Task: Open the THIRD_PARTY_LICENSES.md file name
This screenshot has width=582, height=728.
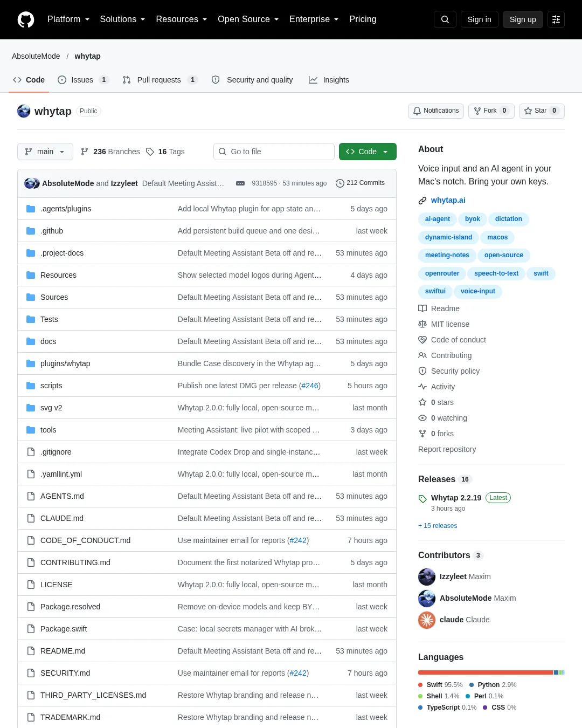Action: tap(93, 695)
